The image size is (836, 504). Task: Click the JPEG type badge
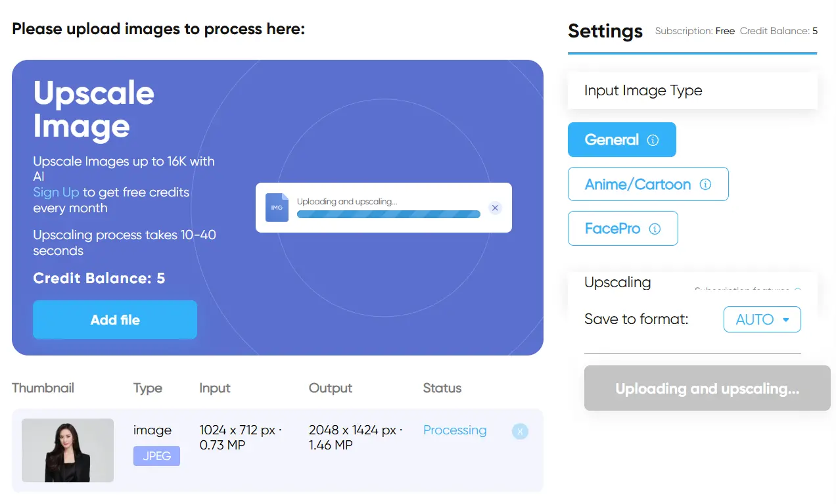[x=156, y=455]
